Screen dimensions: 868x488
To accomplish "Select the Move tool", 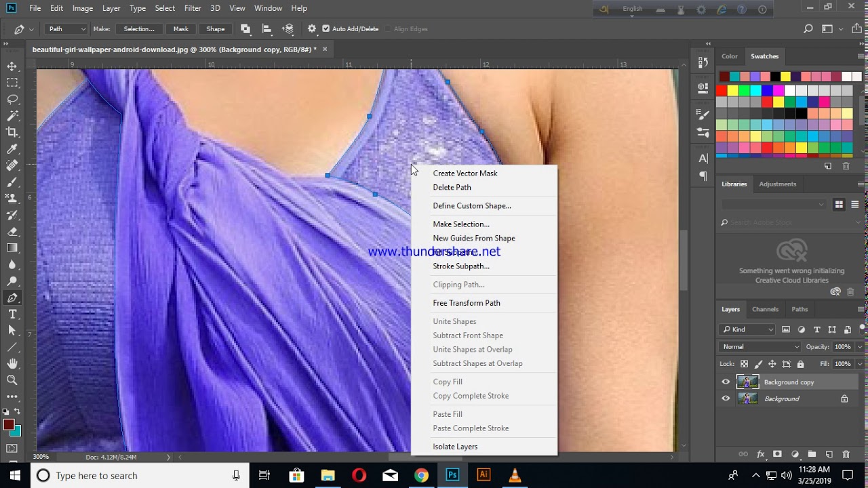I will (12, 66).
